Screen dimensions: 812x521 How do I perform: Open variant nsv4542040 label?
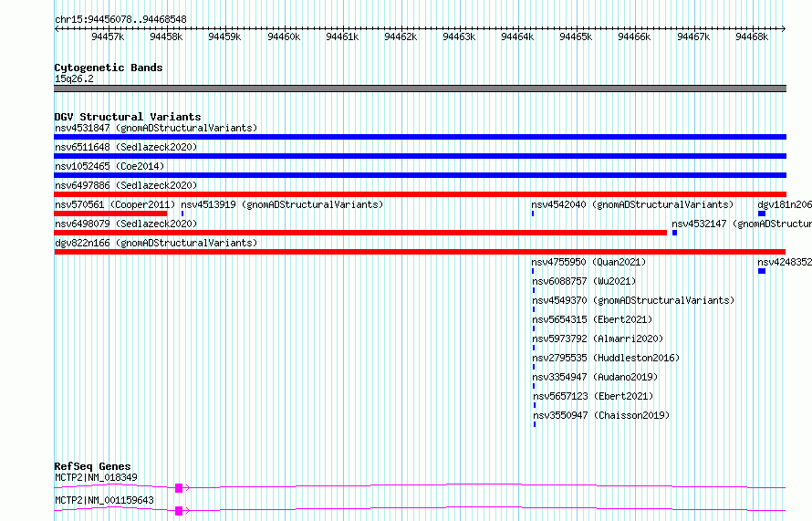point(632,204)
